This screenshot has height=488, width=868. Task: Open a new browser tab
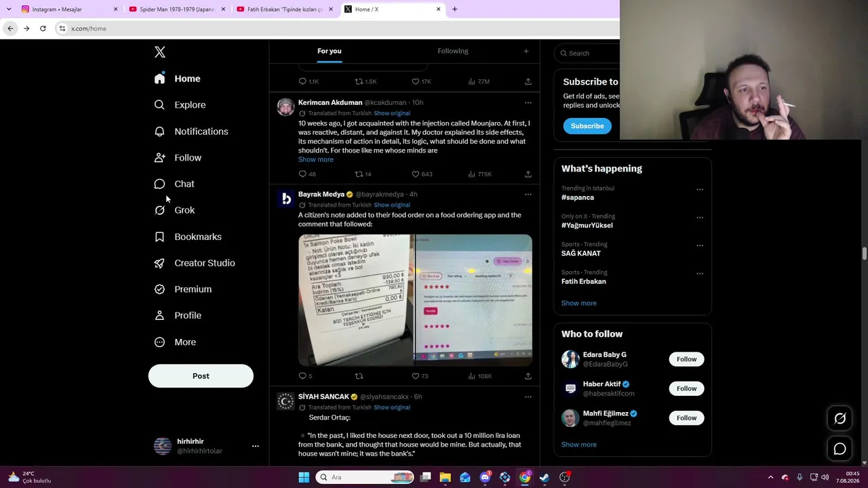tap(454, 9)
